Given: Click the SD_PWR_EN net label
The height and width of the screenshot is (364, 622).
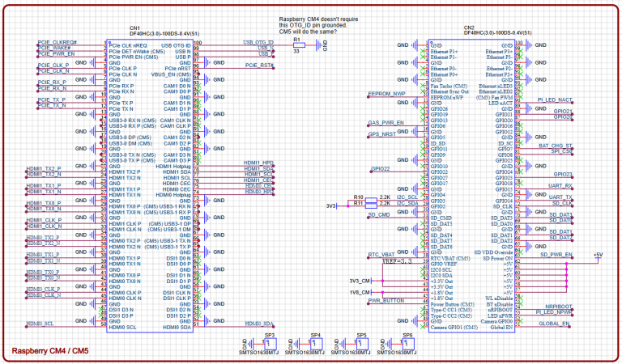Looking at the screenshot, I should [x=556, y=255].
